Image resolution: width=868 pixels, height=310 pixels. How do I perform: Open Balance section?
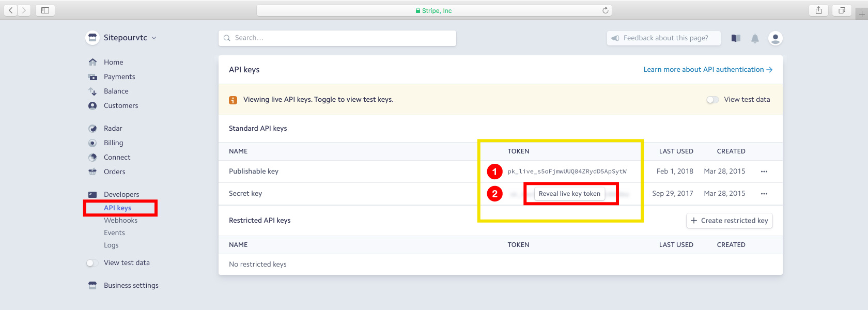(x=116, y=91)
